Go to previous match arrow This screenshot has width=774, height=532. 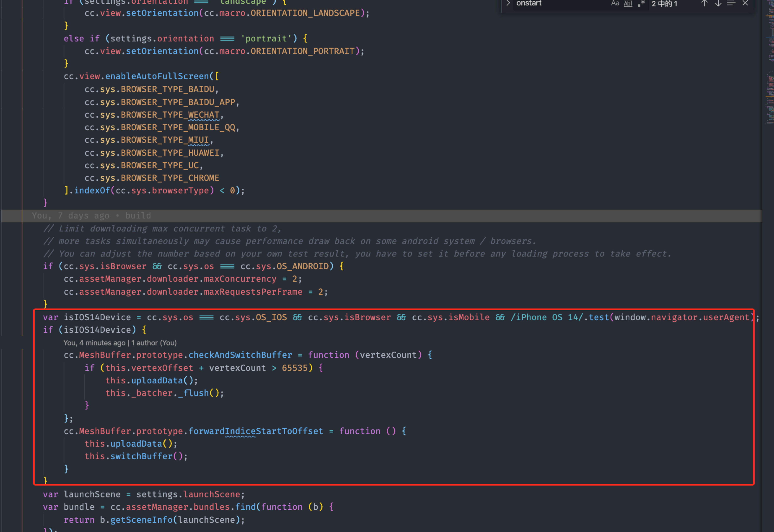[x=704, y=4]
